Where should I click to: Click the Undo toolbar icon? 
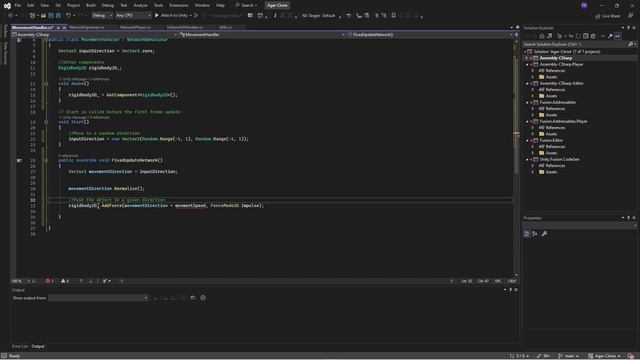click(68, 16)
